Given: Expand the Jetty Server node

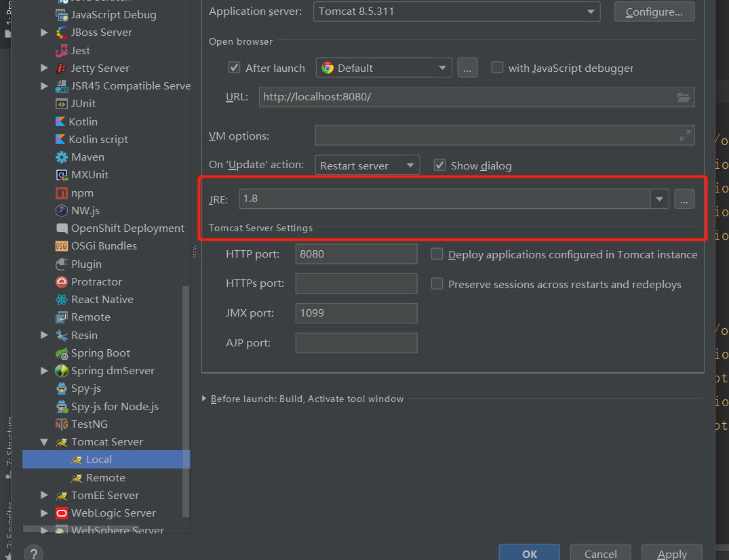Looking at the screenshot, I should [x=44, y=68].
